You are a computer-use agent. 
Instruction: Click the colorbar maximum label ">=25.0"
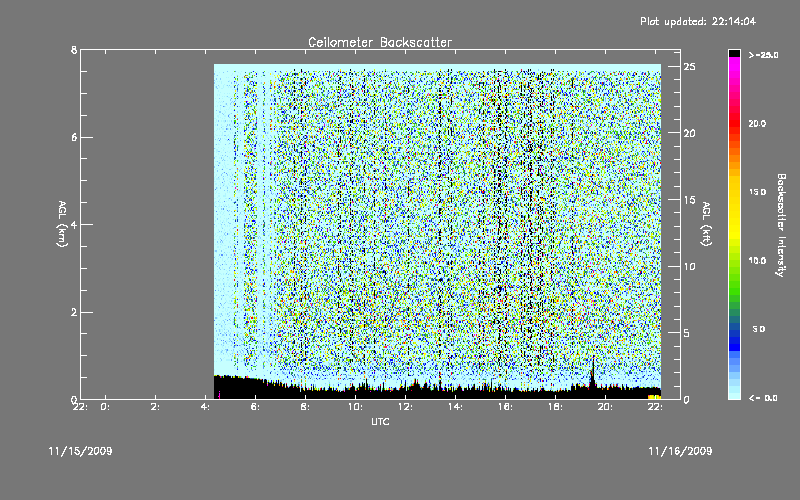[x=764, y=55]
